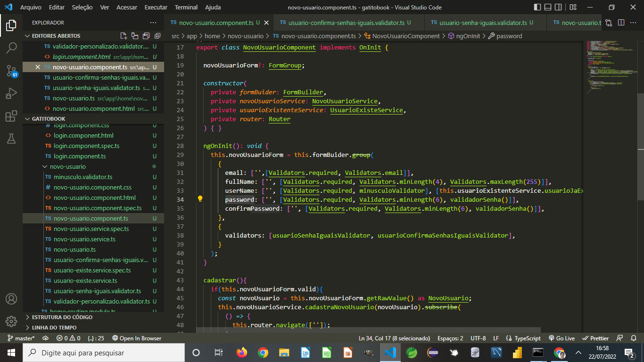The image size is (644, 362).
Task: Open Firefox from the Windows taskbar
Action: coord(242,353)
